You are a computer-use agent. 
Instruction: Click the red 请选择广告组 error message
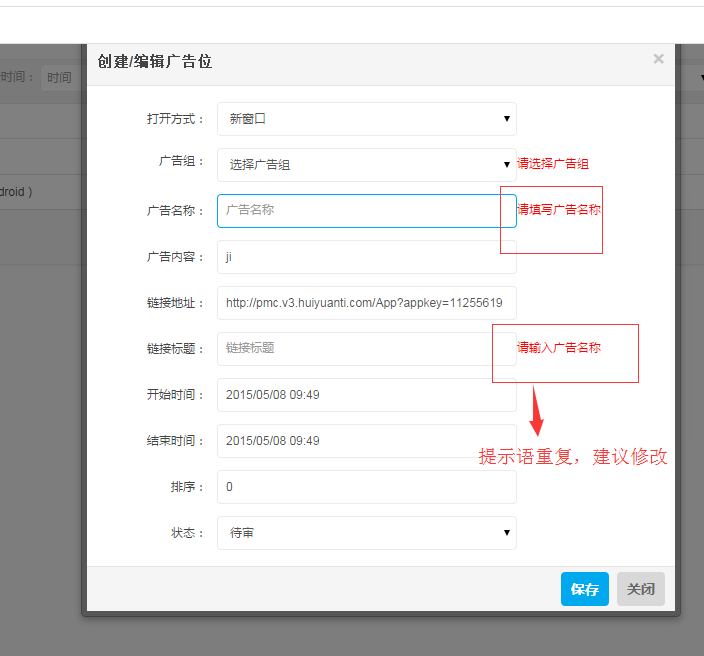[x=553, y=164]
